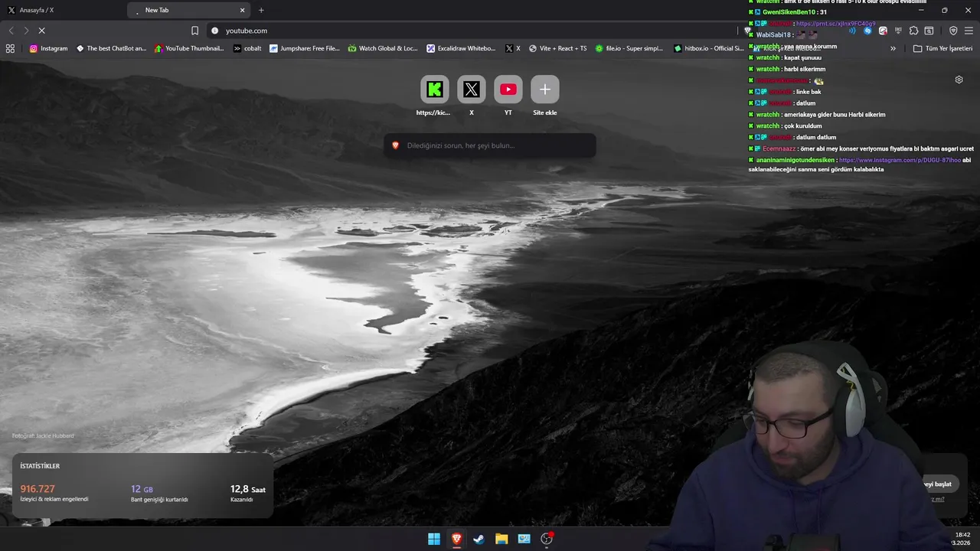Click the Site ekle plus tile
980x551 pixels.
545,90
